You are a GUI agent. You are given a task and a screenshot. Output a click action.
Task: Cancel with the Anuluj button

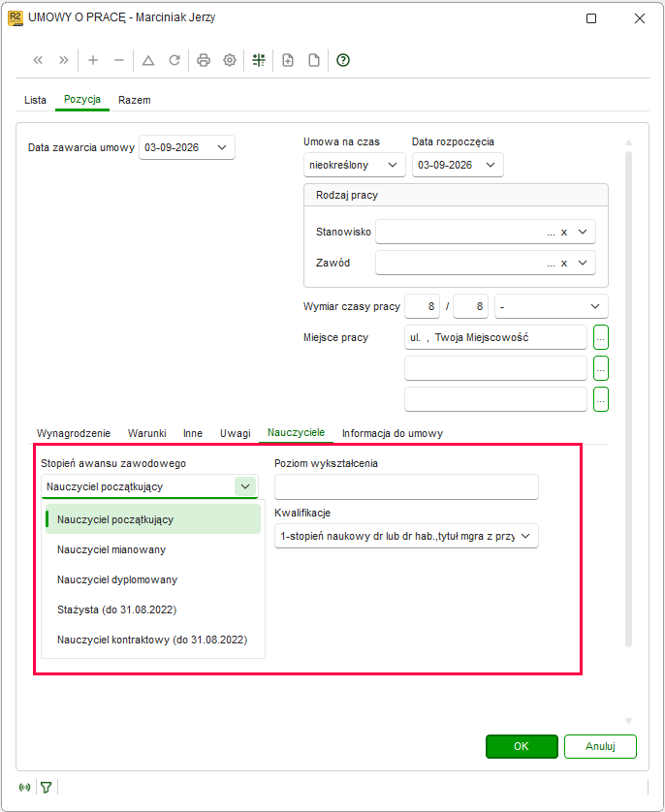tap(600, 746)
